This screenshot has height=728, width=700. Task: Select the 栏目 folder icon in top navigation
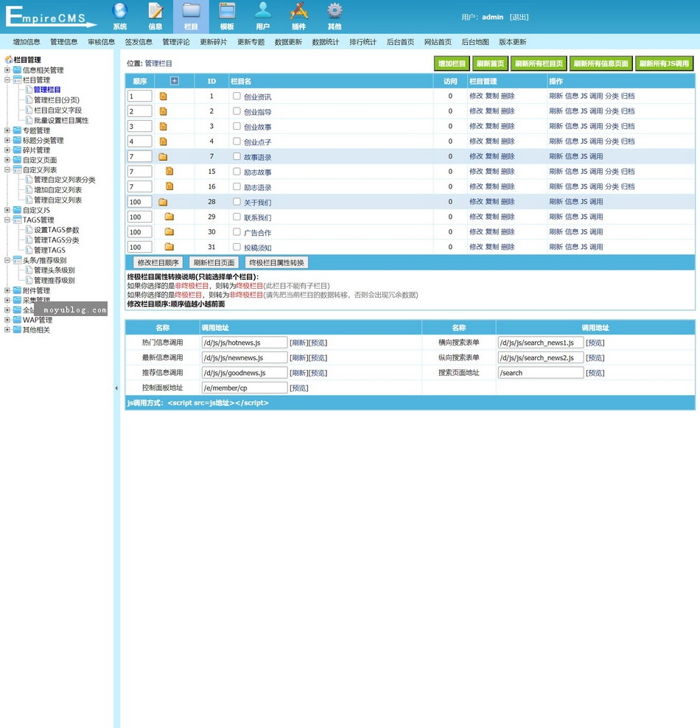(192, 10)
